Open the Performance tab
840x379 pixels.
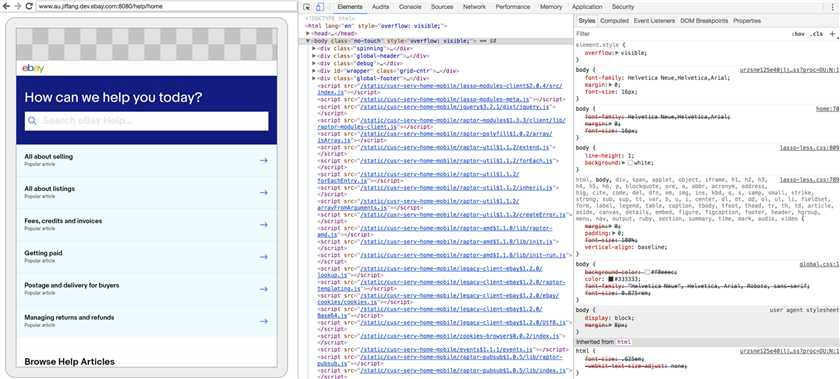[513, 7]
